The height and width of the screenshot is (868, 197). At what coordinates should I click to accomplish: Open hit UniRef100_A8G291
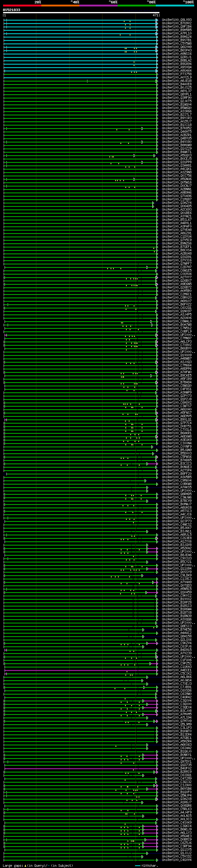(177, 233)
